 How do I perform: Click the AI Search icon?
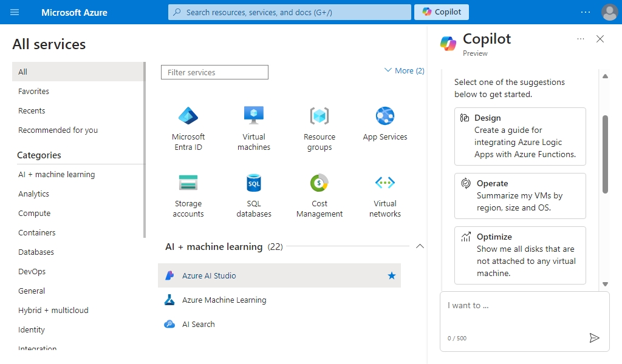169,324
